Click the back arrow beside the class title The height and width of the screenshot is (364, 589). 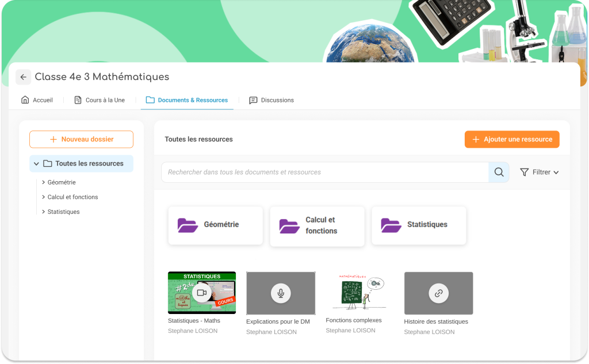pos(23,77)
